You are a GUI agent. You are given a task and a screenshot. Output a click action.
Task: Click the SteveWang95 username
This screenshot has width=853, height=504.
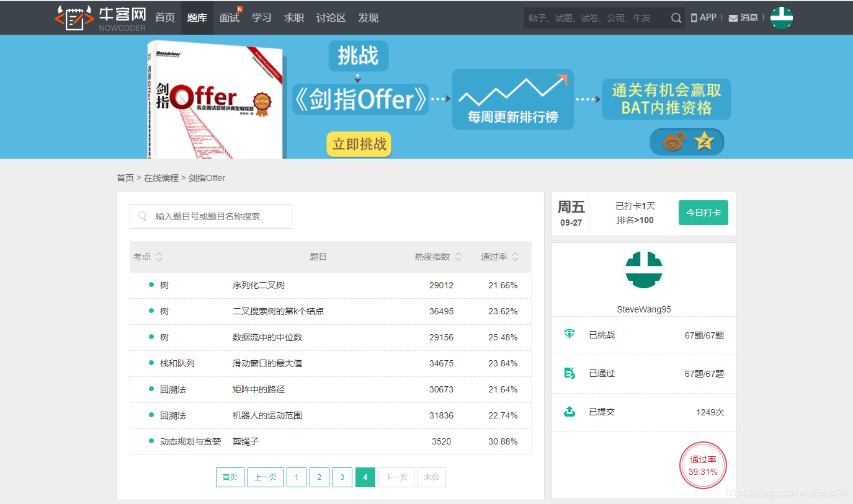(x=644, y=309)
